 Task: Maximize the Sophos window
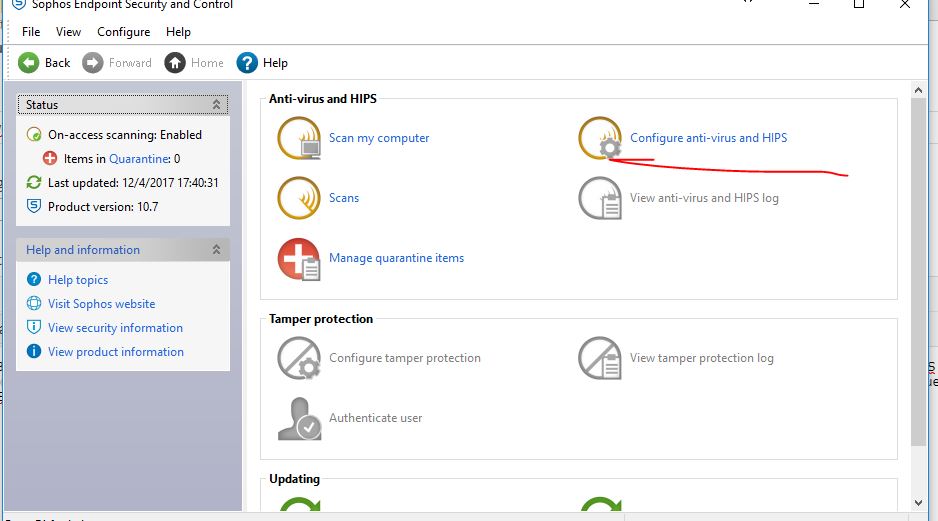[859, 4]
